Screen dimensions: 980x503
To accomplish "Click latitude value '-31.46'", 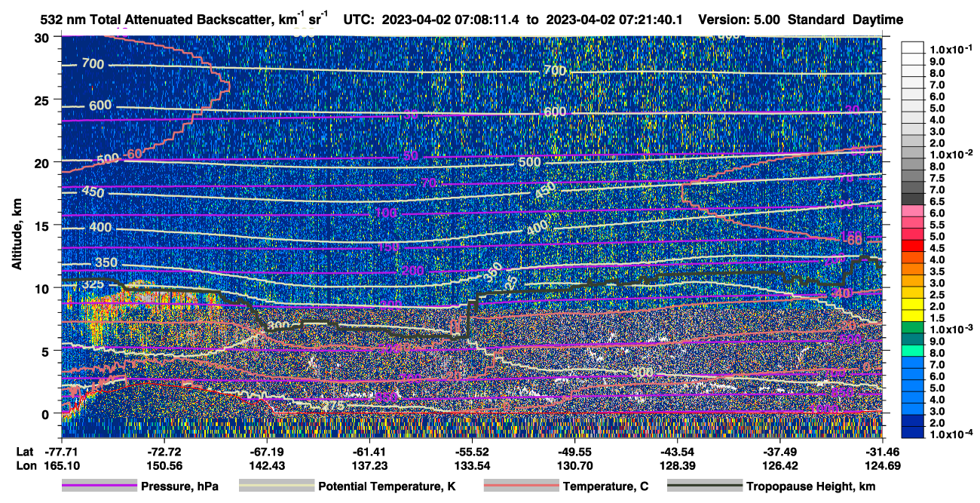I will 881,451.
